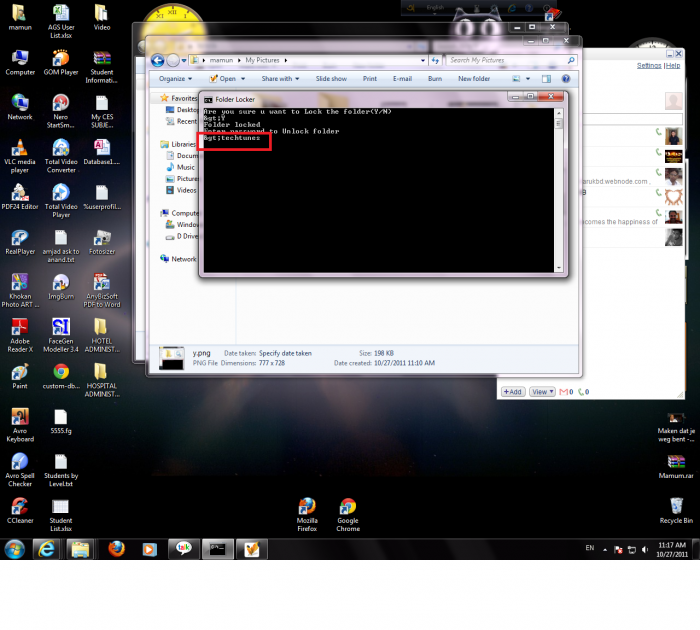The height and width of the screenshot is (630, 700).
Task: Click E-mail in Explorer toolbar
Action: 402,79
